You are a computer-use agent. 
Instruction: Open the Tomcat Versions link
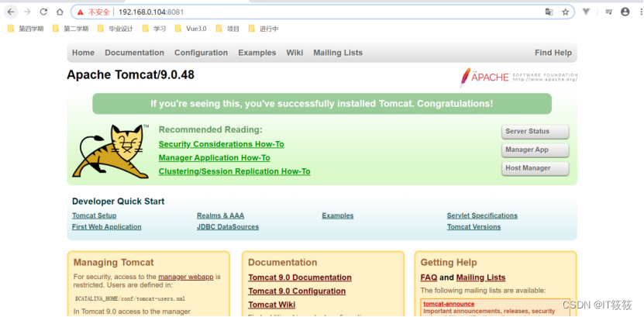click(x=474, y=226)
